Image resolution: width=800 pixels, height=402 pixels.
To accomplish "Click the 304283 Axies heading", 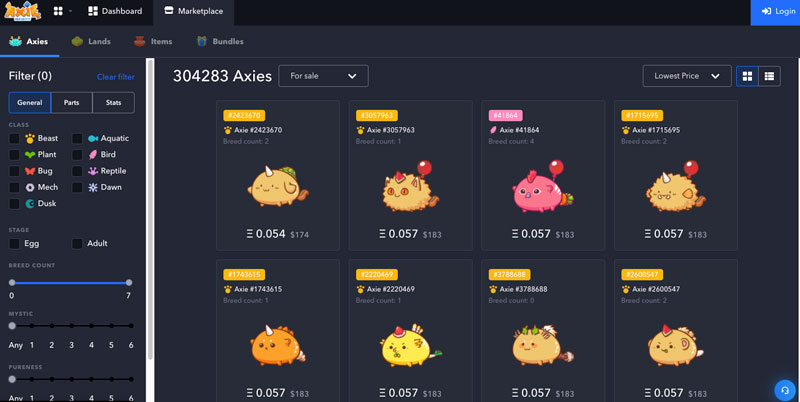I will (222, 76).
